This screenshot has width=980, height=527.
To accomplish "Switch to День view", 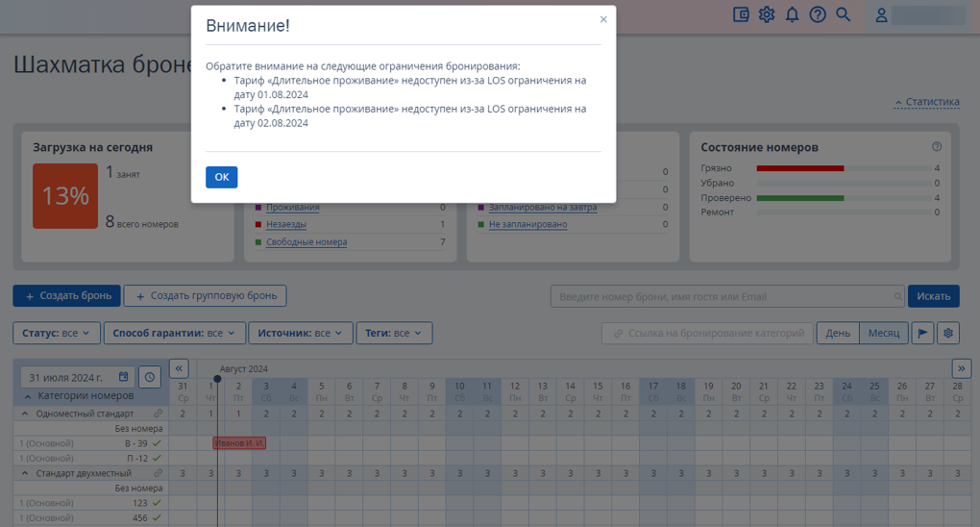I will (x=838, y=333).
